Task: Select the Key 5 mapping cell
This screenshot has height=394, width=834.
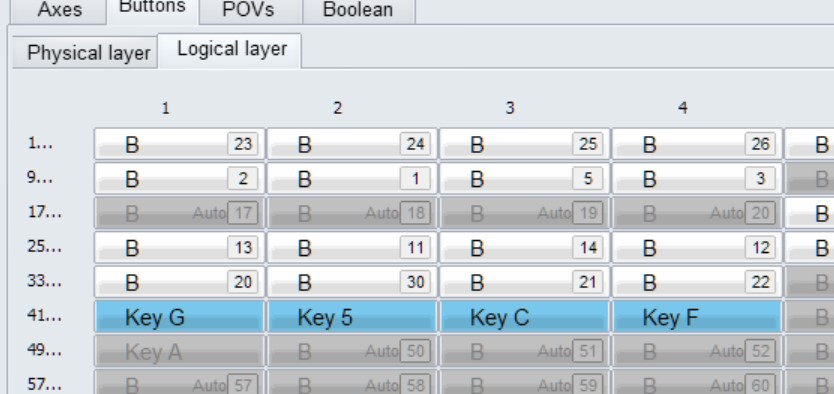Action: click(x=352, y=317)
